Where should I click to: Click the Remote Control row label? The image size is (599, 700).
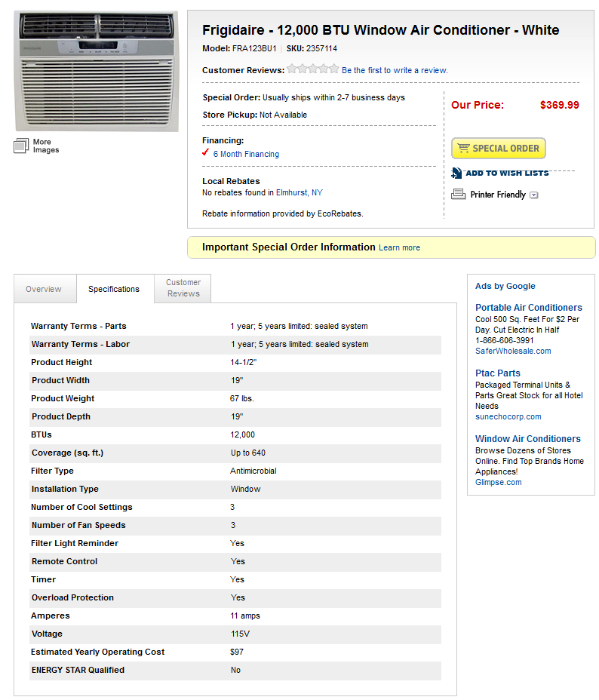[x=64, y=562]
